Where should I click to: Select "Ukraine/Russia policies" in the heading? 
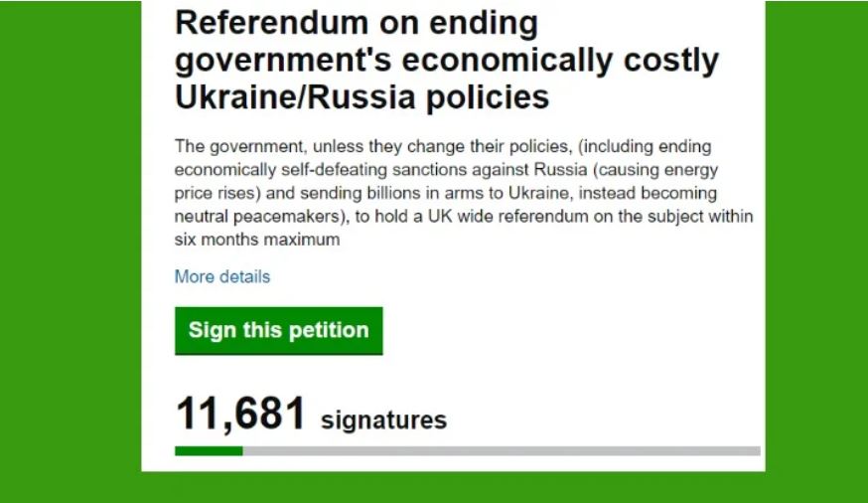click(x=362, y=97)
